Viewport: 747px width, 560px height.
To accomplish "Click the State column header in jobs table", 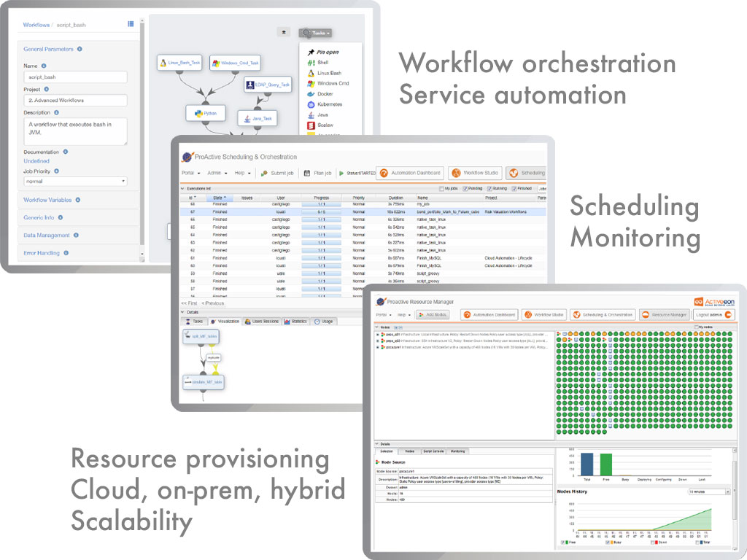I will tap(220, 198).
